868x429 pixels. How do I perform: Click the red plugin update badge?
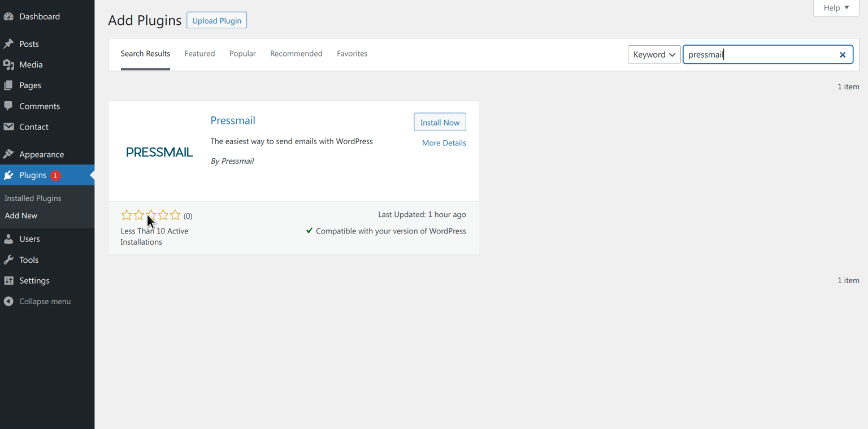tap(55, 175)
